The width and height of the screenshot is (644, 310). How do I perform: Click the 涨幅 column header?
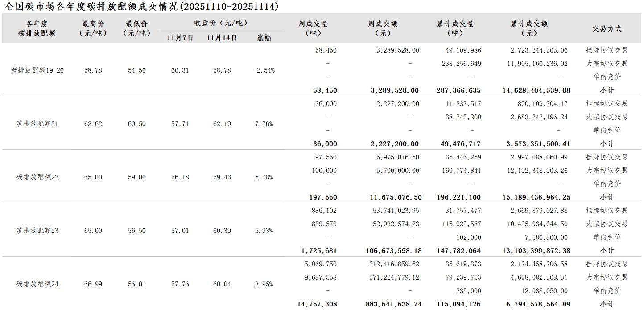pyautogui.click(x=264, y=37)
